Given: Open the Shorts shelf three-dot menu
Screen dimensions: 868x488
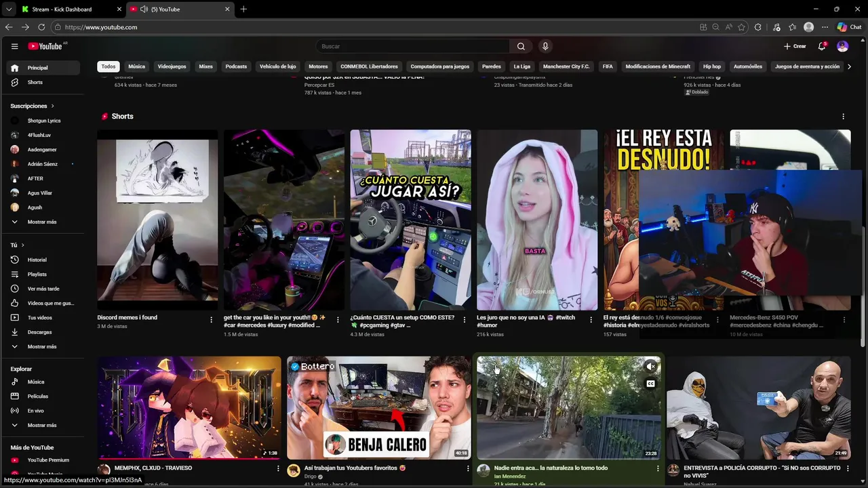Looking at the screenshot, I should pos(843,117).
